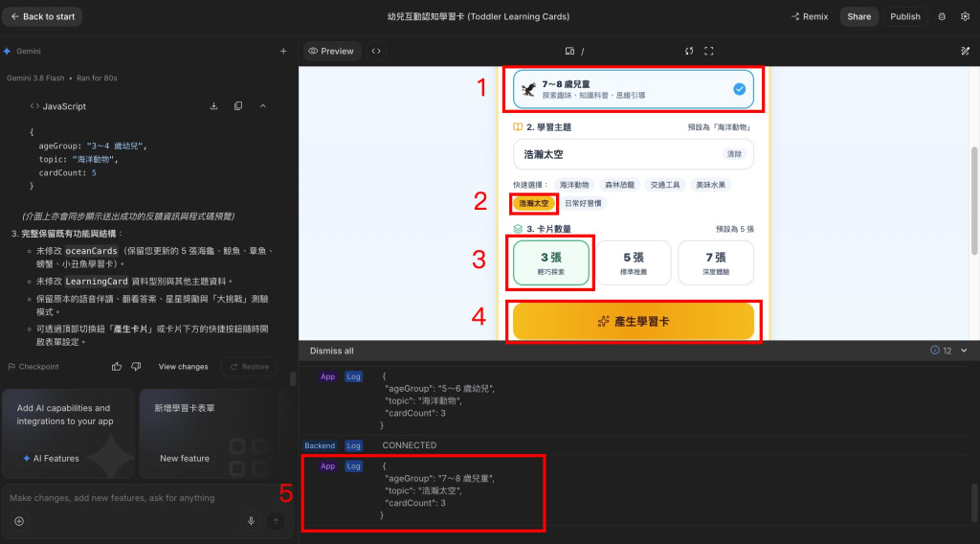Screen dimensions: 980x544
Task: Click the "2. 學習主題" section heading
Action: tap(548, 127)
